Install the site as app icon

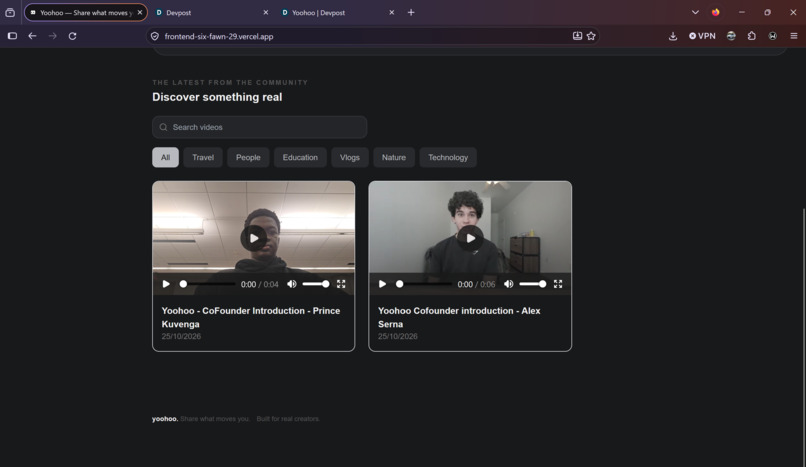[x=577, y=36]
